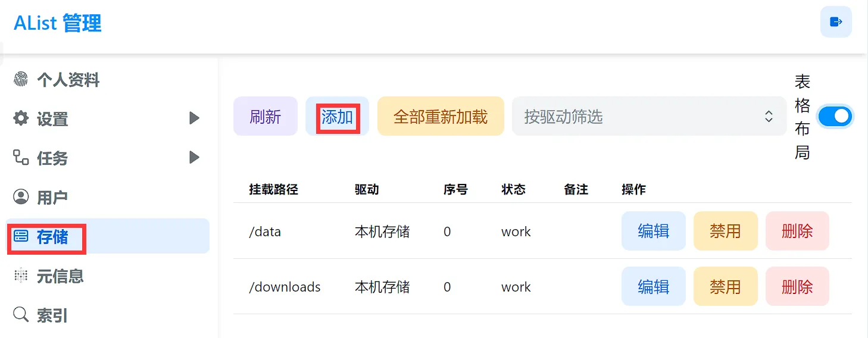Click the task flow icon beside 任务
The image size is (868, 338).
[x=21, y=158]
